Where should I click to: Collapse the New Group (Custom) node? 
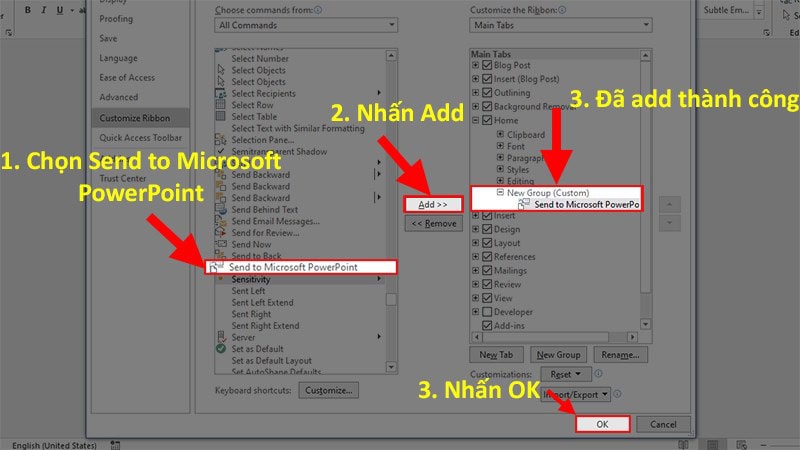coord(500,192)
